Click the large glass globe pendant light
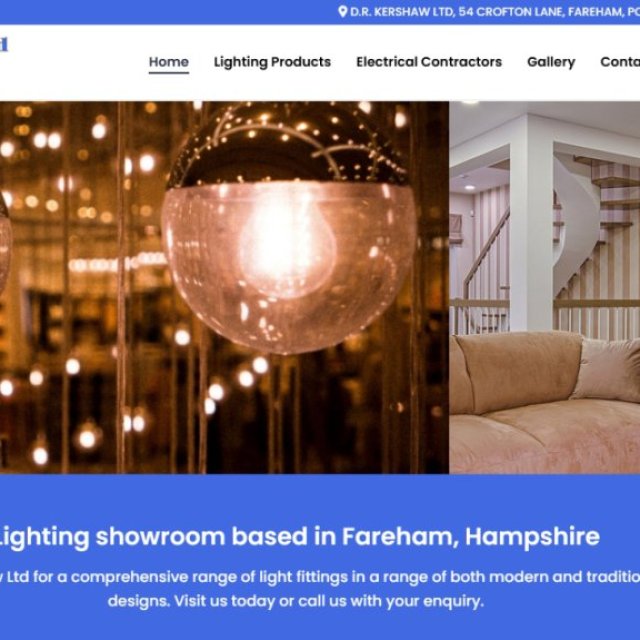This screenshot has width=640, height=640. click(x=289, y=227)
